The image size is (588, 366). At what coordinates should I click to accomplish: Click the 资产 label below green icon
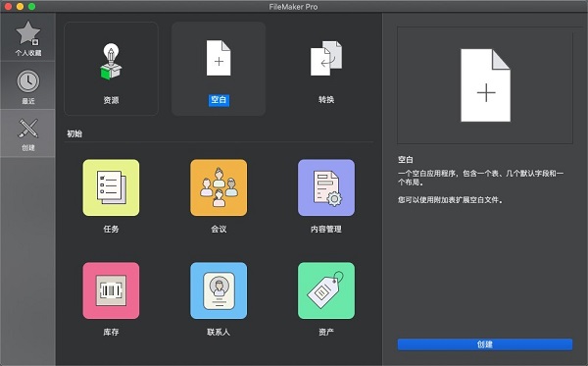coord(326,332)
